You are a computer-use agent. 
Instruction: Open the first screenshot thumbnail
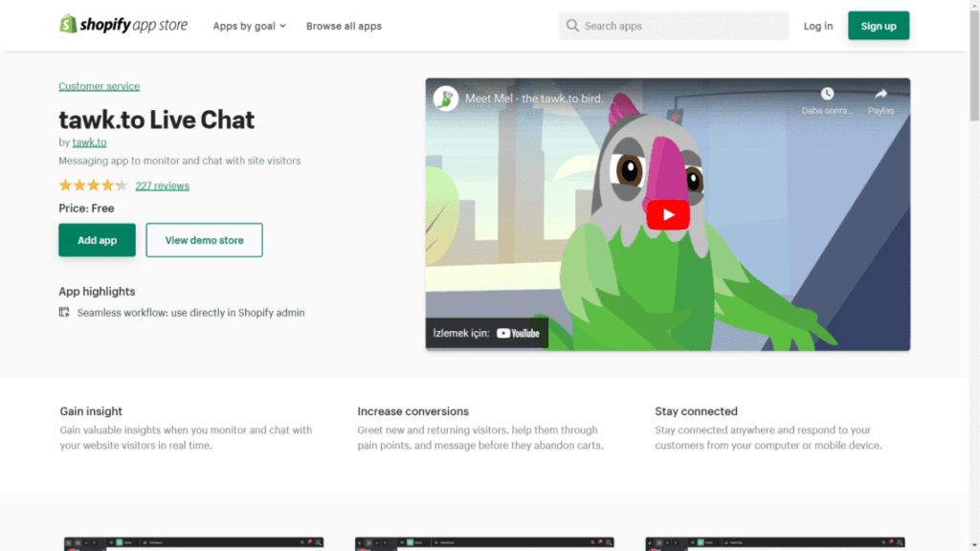tap(193, 543)
